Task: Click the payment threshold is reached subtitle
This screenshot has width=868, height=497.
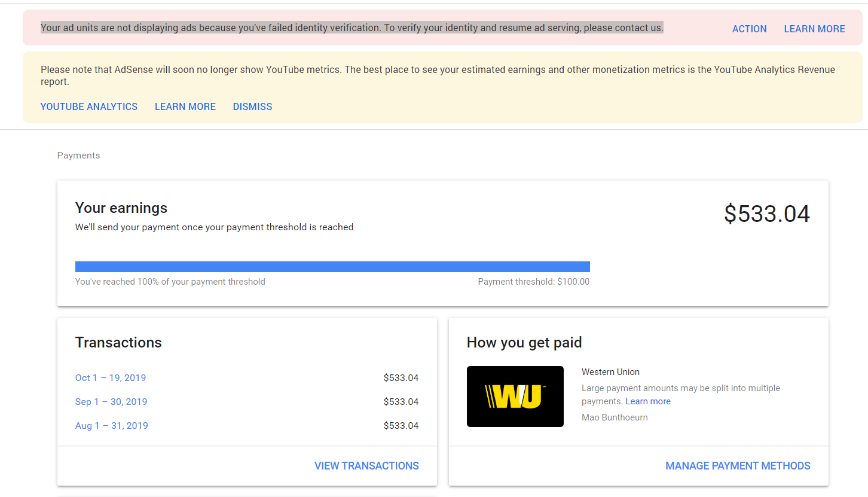Action: (214, 227)
